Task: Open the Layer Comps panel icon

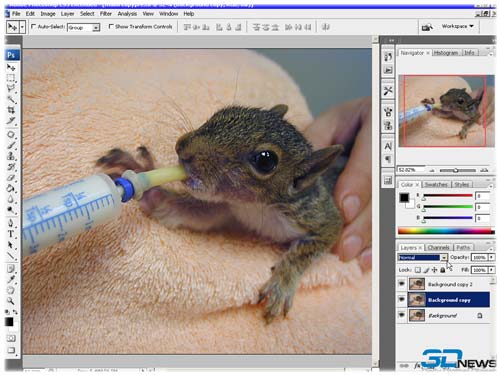Action: (x=388, y=181)
